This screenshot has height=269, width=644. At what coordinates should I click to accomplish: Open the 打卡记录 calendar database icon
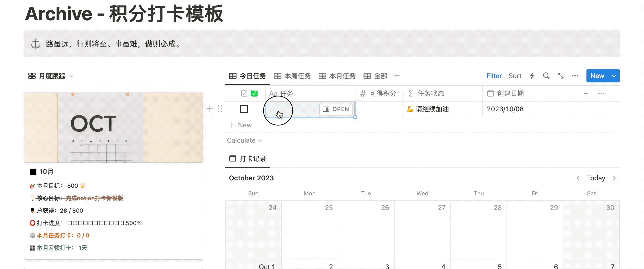click(232, 158)
